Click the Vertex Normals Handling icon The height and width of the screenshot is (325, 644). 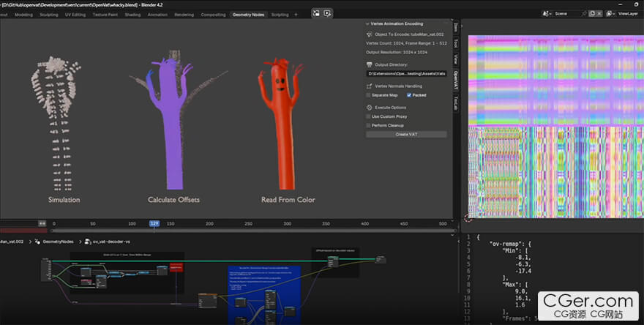(369, 86)
